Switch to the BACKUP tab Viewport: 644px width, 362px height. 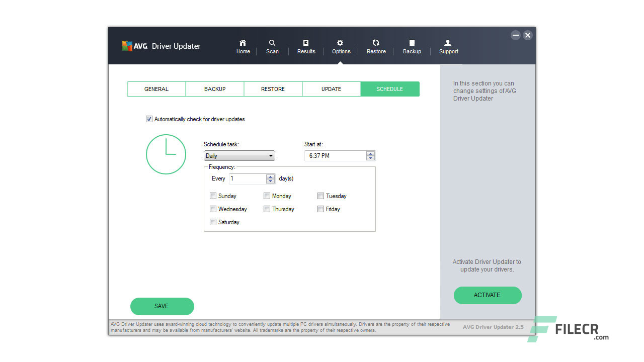pos(215,89)
